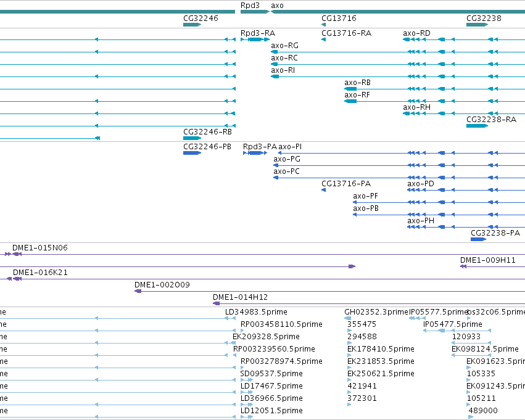Click the CG13716-PA protein label

pos(346,184)
